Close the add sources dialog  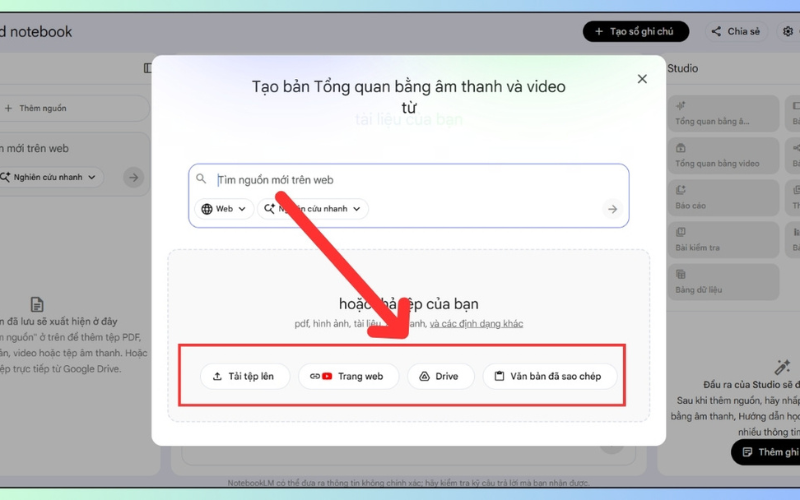642,79
